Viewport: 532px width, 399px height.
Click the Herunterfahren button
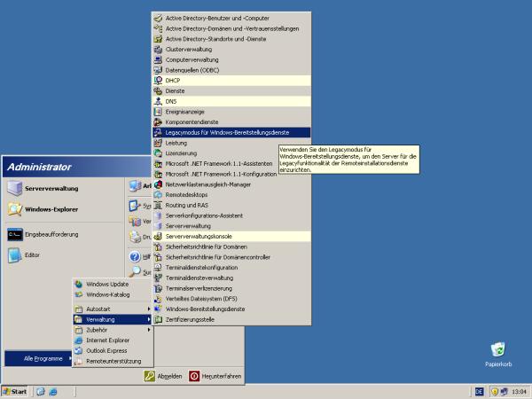(x=215, y=376)
